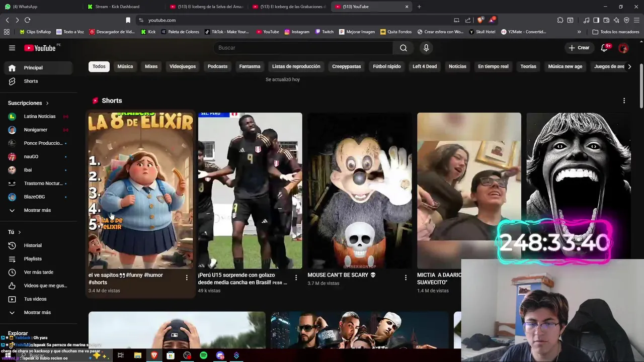Open Spotify from the taskbar
The height and width of the screenshot is (362, 644).
[203, 355]
